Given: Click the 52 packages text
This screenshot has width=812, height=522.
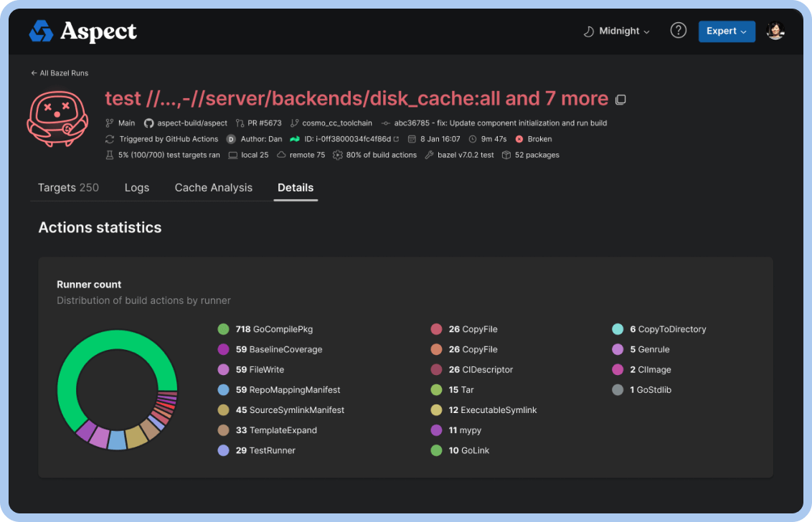Looking at the screenshot, I should tap(537, 156).
